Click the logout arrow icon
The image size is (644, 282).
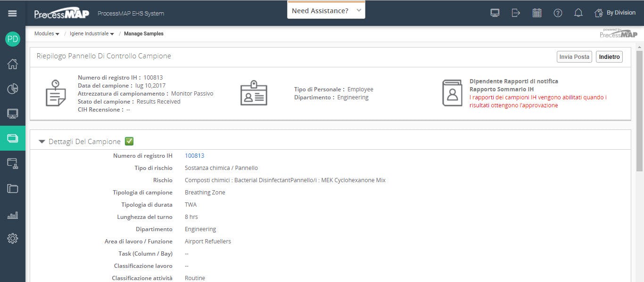[x=516, y=13]
